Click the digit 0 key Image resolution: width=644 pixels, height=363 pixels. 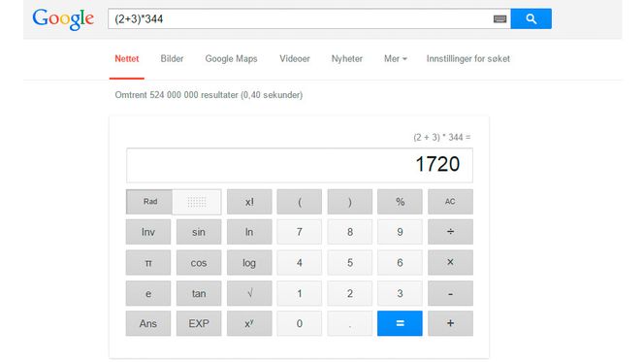(300, 323)
